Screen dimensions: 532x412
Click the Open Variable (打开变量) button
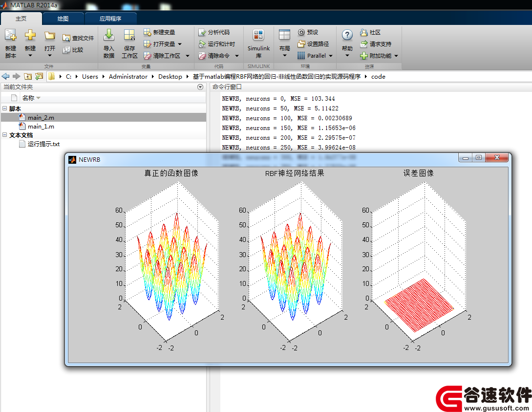159,44
